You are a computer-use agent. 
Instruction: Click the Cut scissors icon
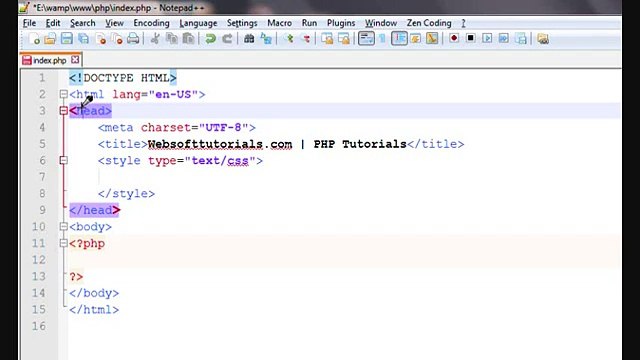tap(155, 39)
